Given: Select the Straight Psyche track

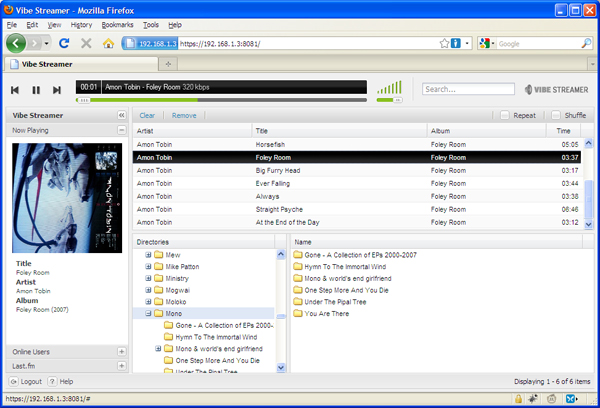Looking at the screenshot, I should click(357, 209).
